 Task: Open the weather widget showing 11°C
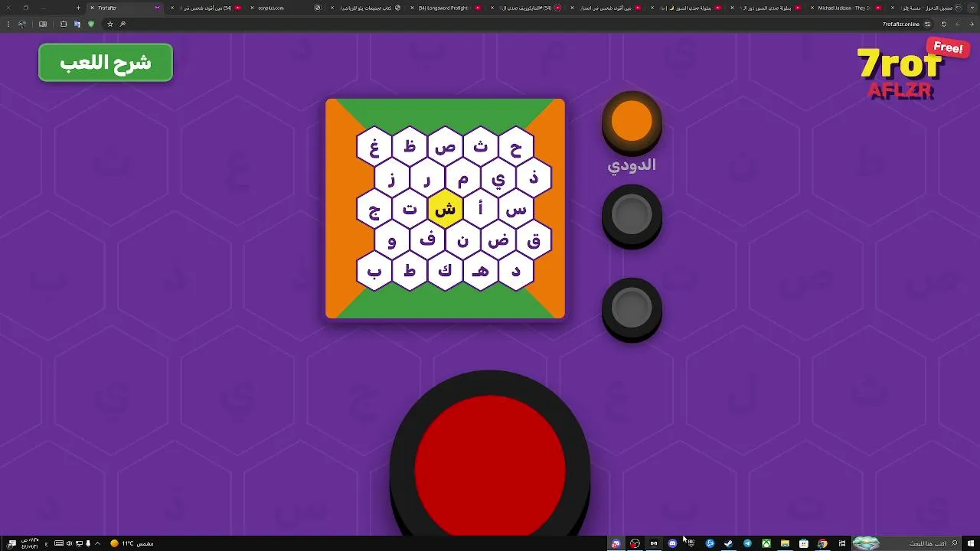pos(132,543)
